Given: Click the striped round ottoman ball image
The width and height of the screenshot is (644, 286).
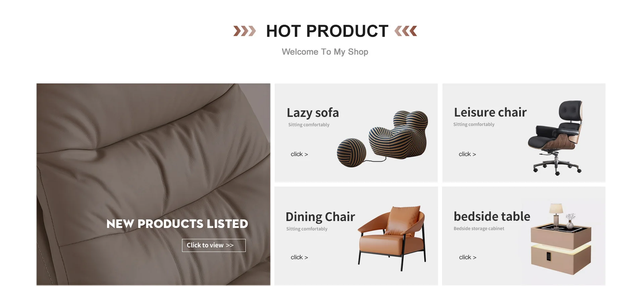Looking at the screenshot, I should [352, 153].
